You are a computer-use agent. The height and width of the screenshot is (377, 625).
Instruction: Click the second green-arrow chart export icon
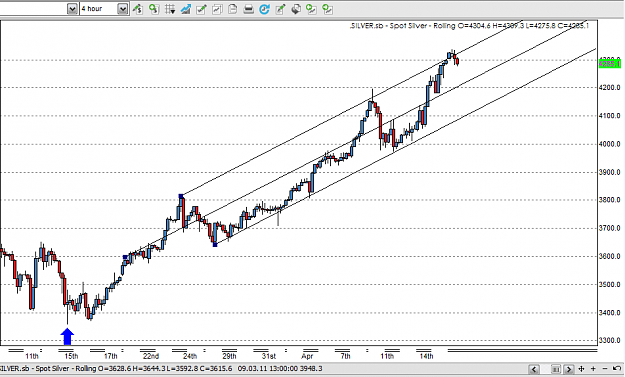pyautogui.click(x=327, y=9)
